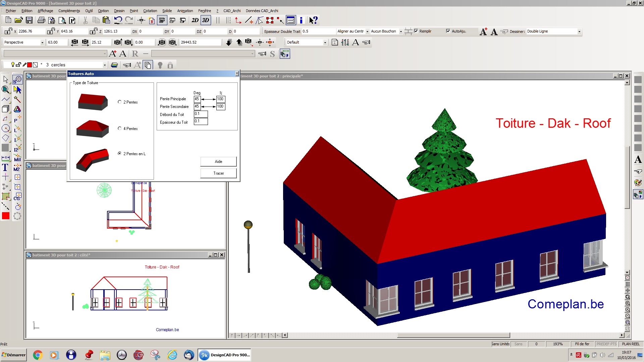Image resolution: width=644 pixels, height=362 pixels.
Task: Click the blue info icon
Action: 301,20
